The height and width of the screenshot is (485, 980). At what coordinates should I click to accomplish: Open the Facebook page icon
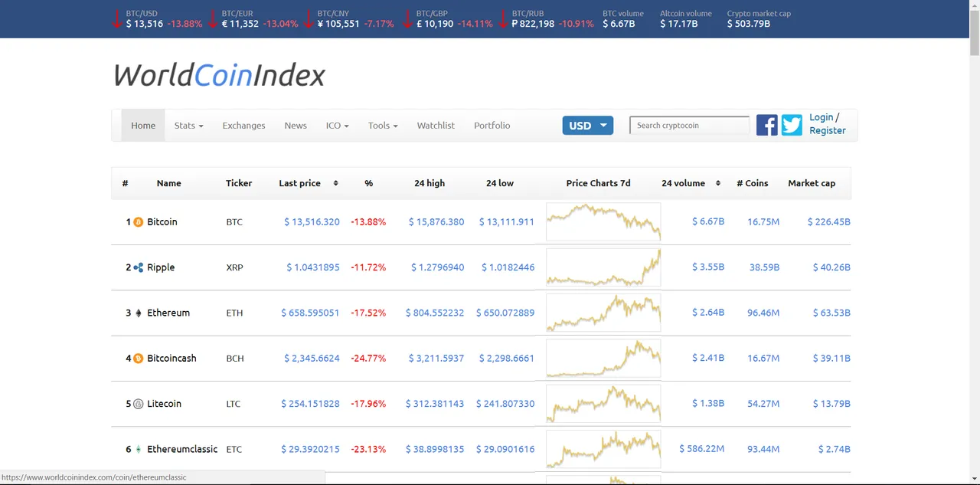click(x=767, y=125)
